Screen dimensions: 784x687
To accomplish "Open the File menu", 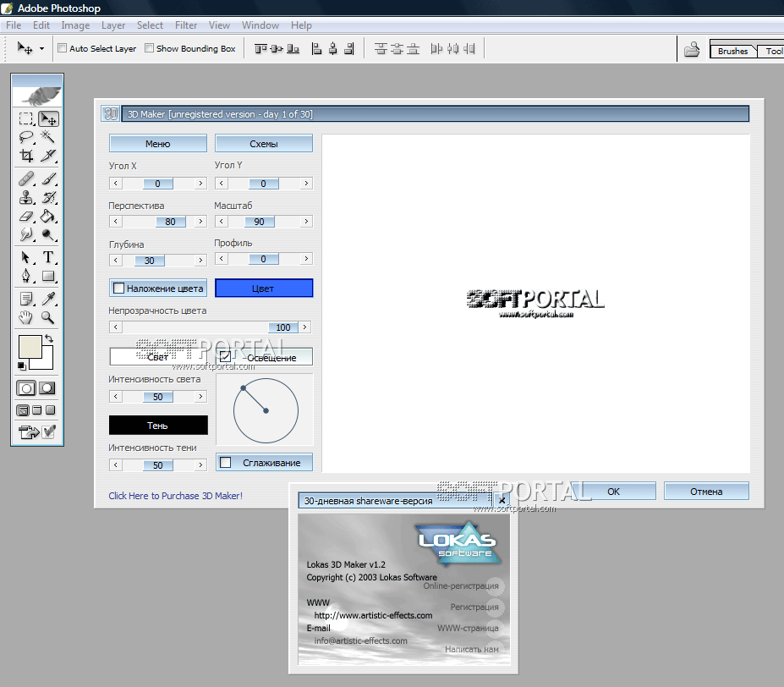I will coord(14,25).
